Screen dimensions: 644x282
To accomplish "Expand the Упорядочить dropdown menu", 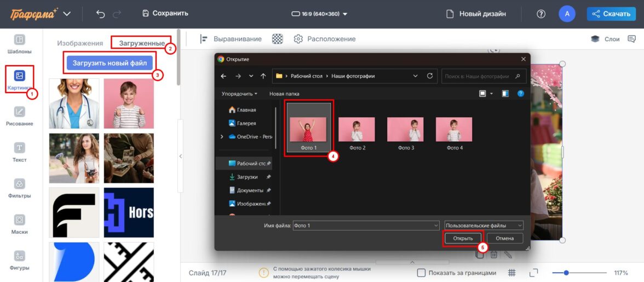I will [x=239, y=94].
